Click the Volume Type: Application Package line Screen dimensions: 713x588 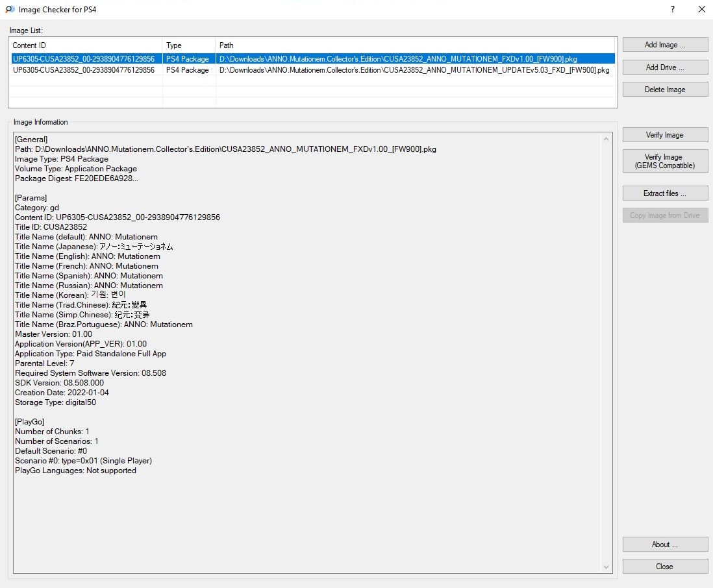tap(76, 169)
